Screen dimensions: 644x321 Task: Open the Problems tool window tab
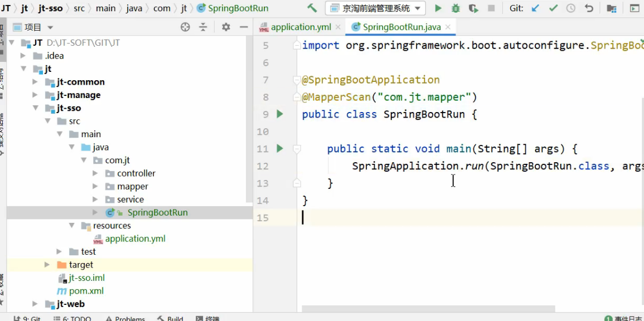click(125, 318)
